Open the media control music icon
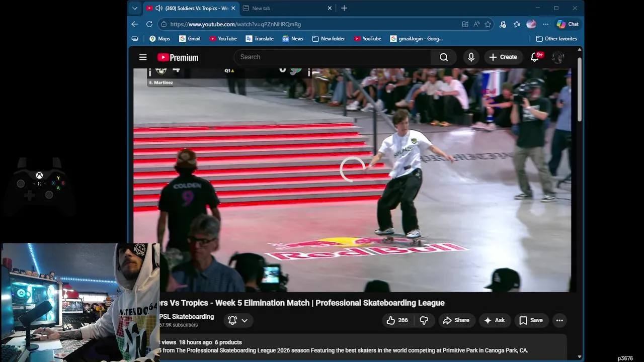This screenshot has width=644, height=362. tap(503, 24)
